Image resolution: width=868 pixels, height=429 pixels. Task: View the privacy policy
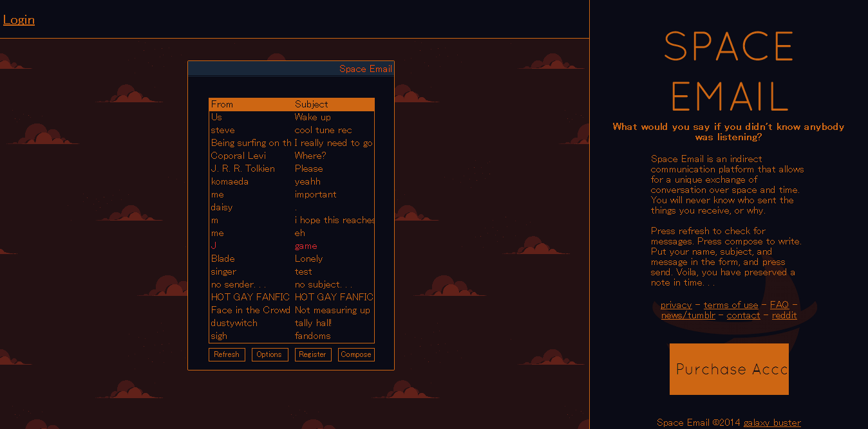[675, 304]
